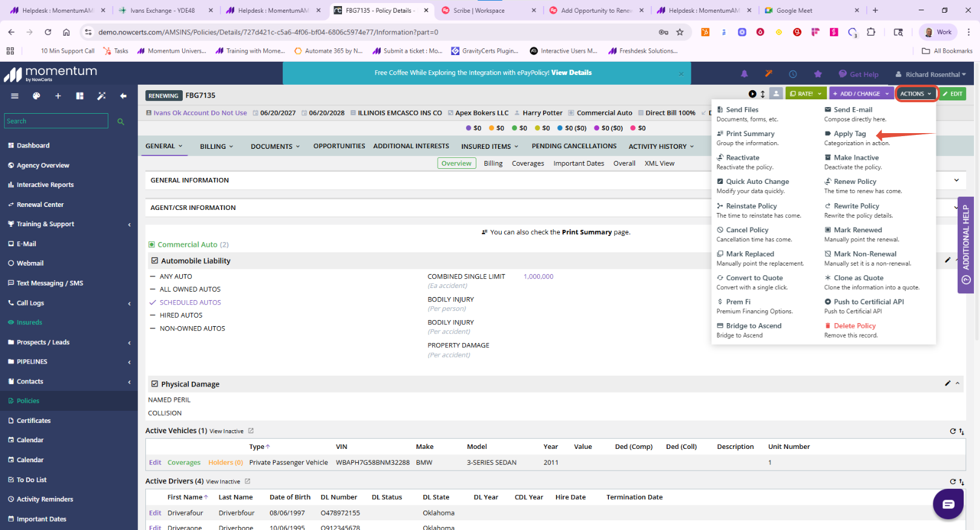Open Richard Rosenthal user menu
980x530 pixels.
coord(931,74)
